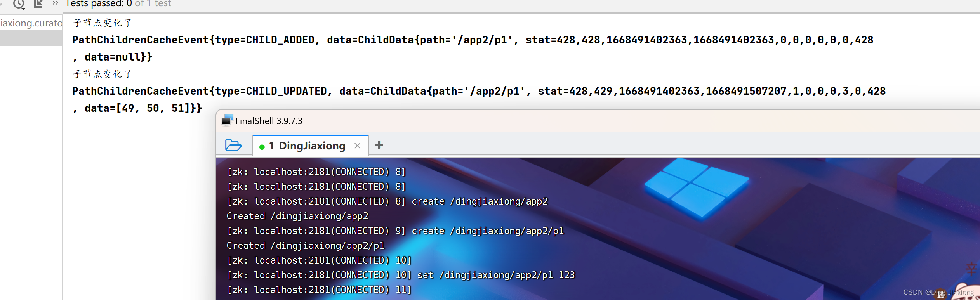
Task: Click the second '子节点变化了' console line
Action: pyautogui.click(x=103, y=74)
